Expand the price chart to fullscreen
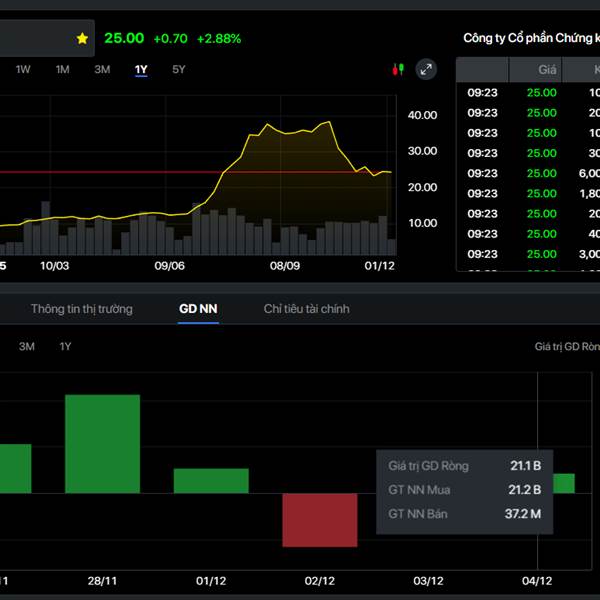 tap(426, 69)
